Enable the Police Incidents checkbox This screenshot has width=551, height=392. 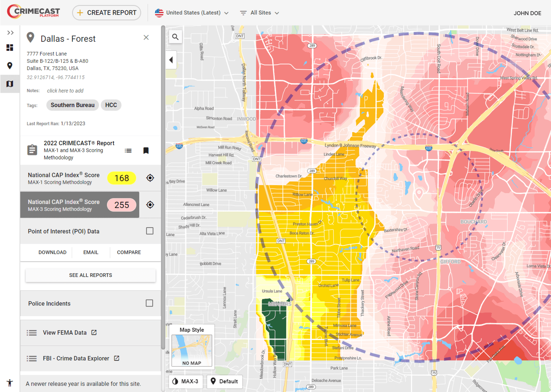(x=149, y=303)
